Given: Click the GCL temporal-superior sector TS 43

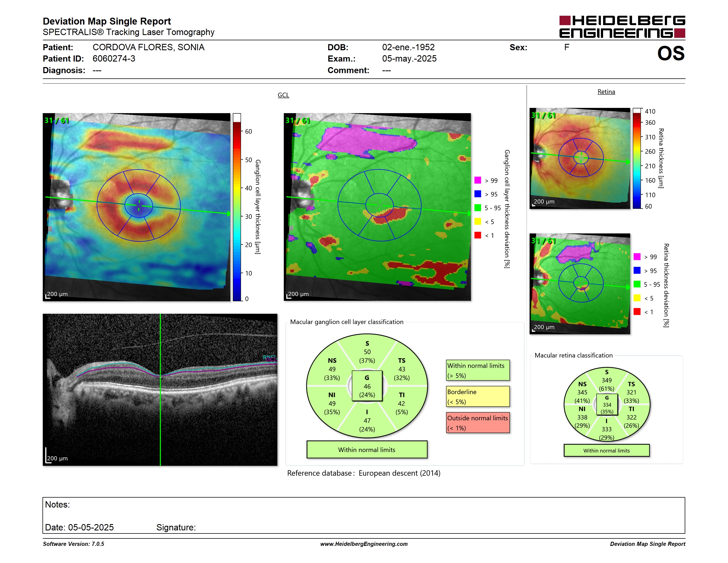Looking at the screenshot, I should pyautogui.click(x=402, y=369).
